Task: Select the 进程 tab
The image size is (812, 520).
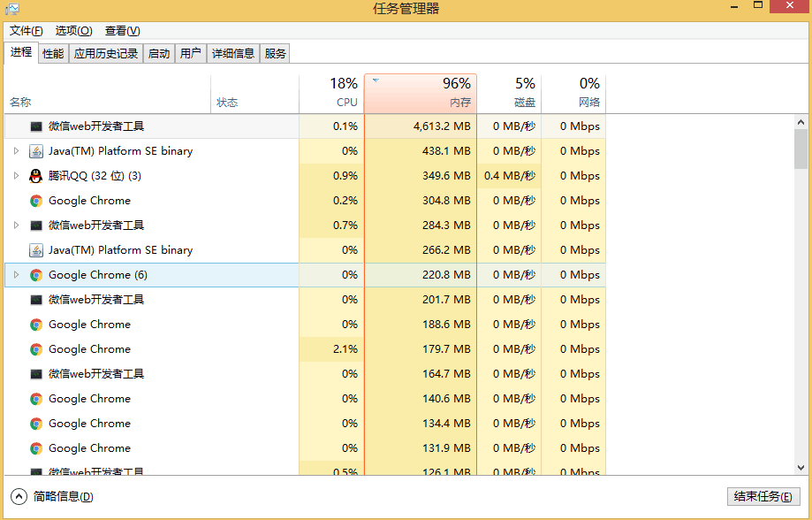Action: (x=21, y=52)
